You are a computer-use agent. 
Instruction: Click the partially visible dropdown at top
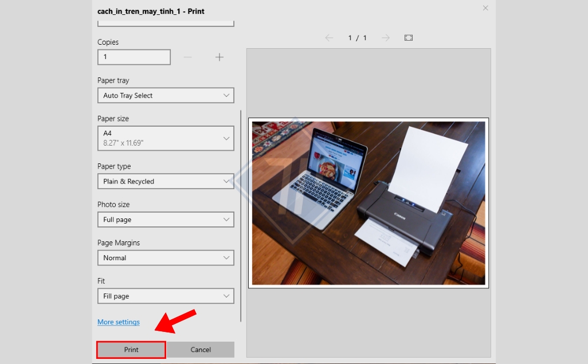(166, 24)
